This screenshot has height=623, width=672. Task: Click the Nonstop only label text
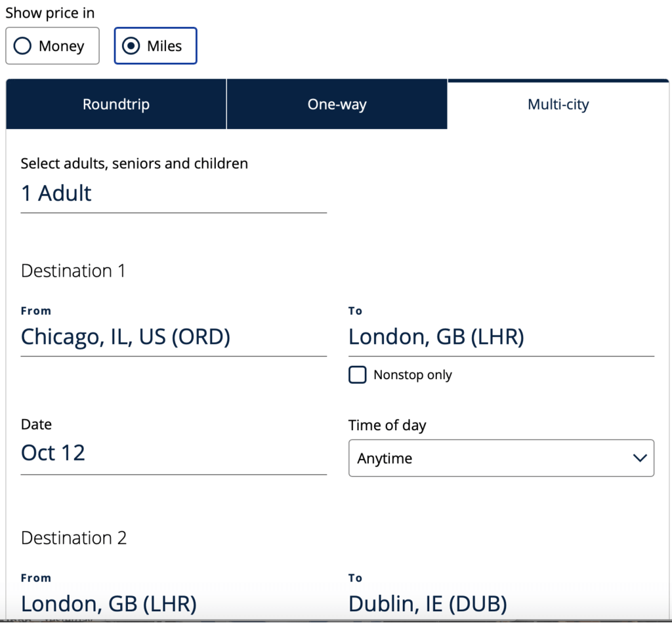(412, 375)
